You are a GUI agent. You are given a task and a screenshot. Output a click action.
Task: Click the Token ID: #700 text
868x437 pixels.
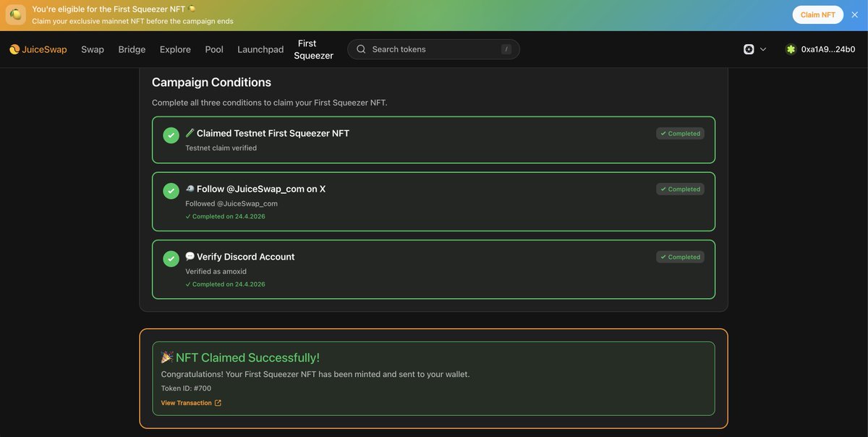pos(186,389)
